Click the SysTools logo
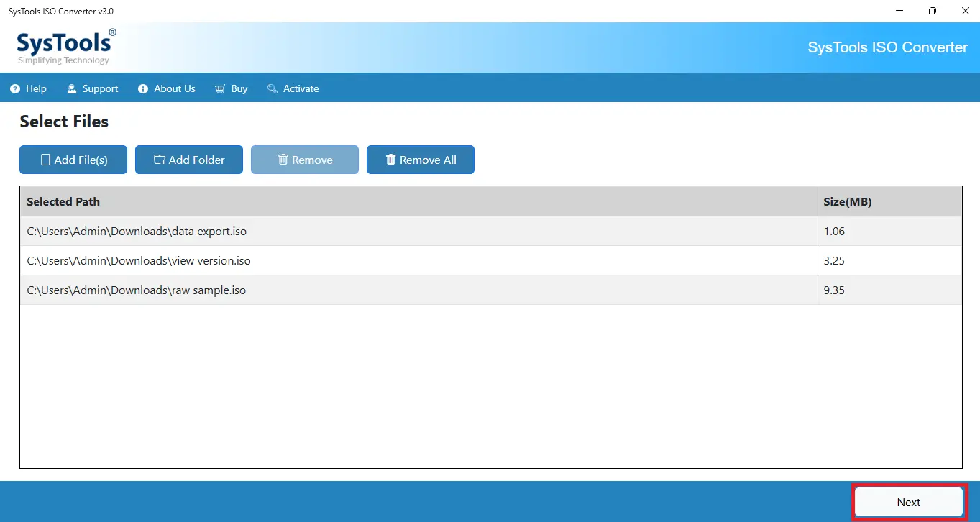The width and height of the screenshot is (980, 522). pos(66,47)
